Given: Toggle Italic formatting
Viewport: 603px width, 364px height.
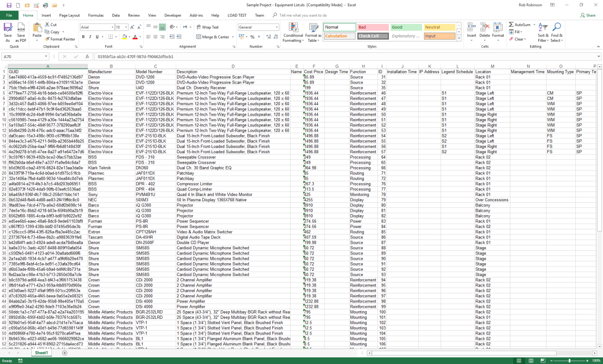Looking at the screenshot, I should coord(90,37).
